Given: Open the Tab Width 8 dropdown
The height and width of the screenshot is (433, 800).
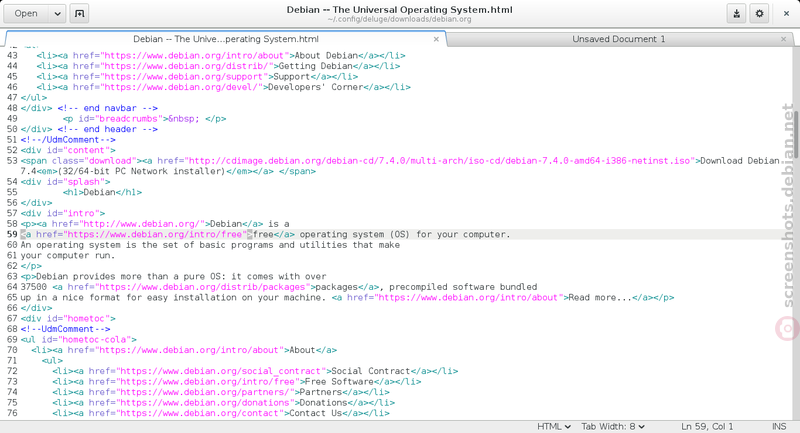Looking at the screenshot, I should 613,426.
